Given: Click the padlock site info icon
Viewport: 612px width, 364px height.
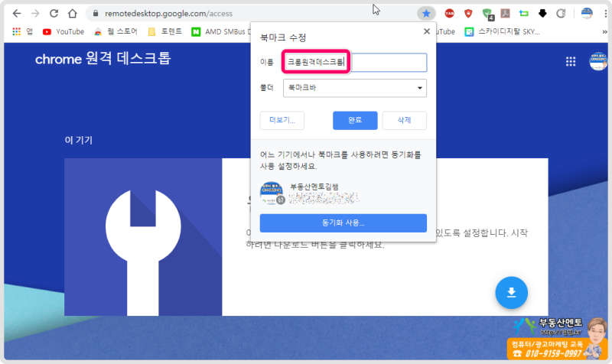Looking at the screenshot, I should pyautogui.click(x=96, y=14).
